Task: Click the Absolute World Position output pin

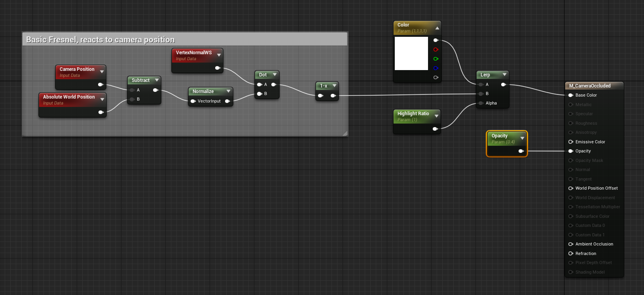Action: [100, 112]
